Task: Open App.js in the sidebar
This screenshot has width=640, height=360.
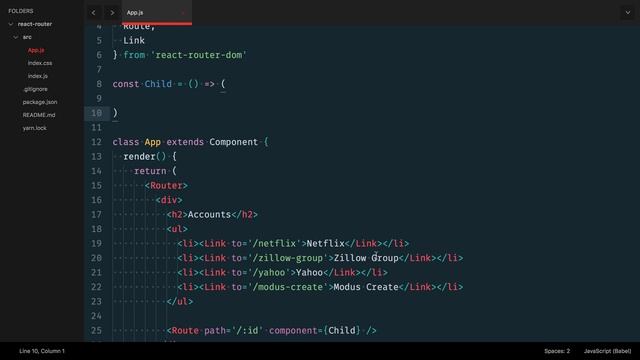Action: (x=36, y=50)
